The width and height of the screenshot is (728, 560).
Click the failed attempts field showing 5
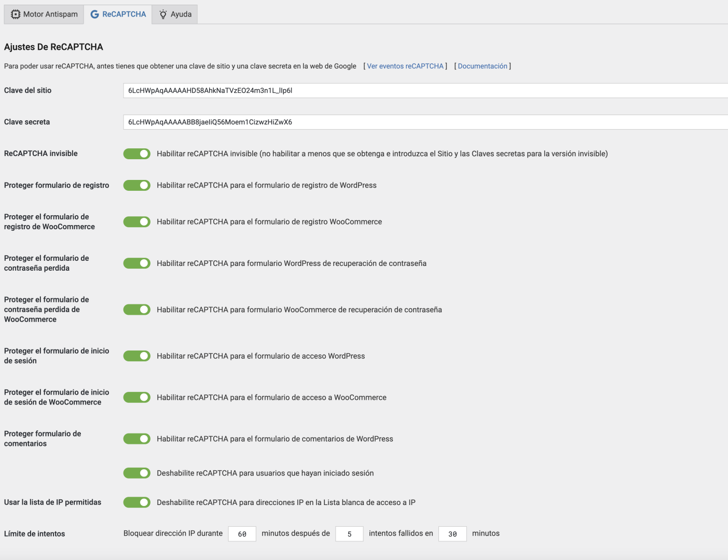tap(349, 534)
